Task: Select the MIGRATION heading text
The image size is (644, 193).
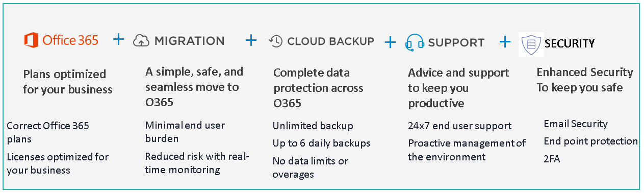Action: pos(189,41)
